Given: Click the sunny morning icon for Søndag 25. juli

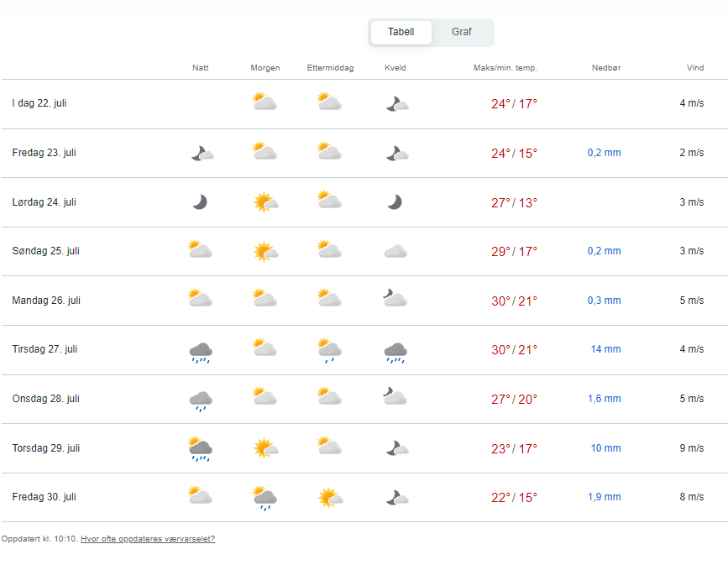Looking at the screenshot, I should coord(265,251).
